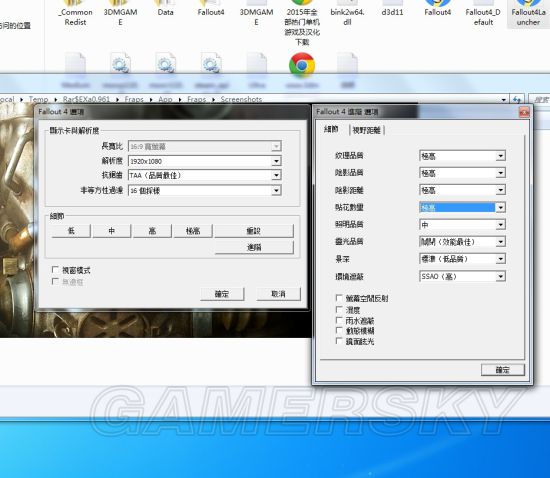Select the Data folder icon
The width and height of the screenshot is (550, 478).
click(x=165, y=8)
